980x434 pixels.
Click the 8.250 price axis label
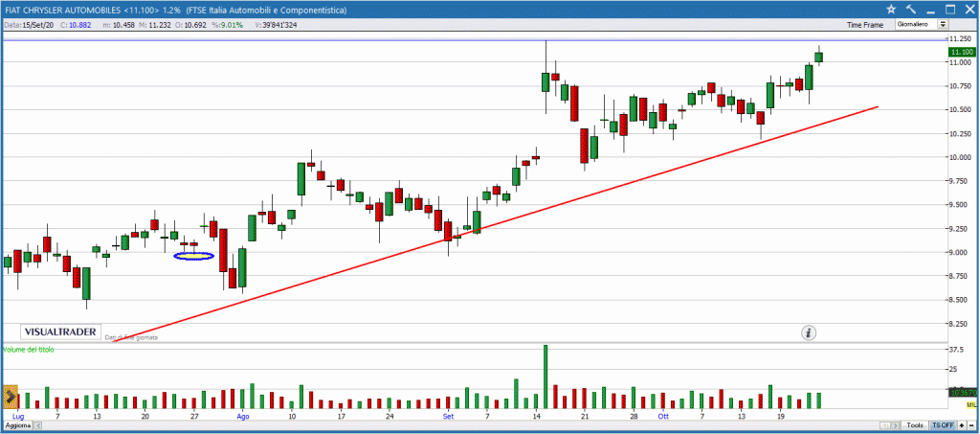(x=959, y=324)
